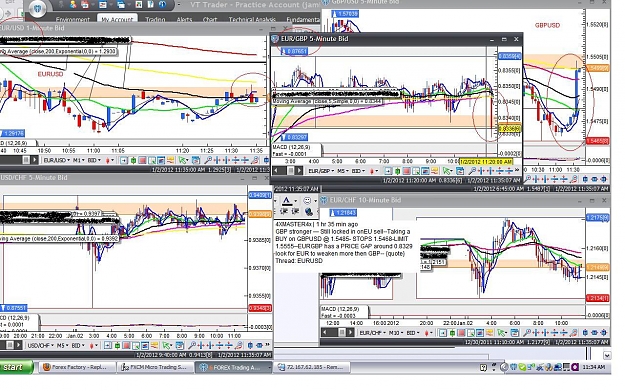Switch to FXCM Micro Trading Station taskbar item
The image size is (625, 391).
click(x=155, y=367)
